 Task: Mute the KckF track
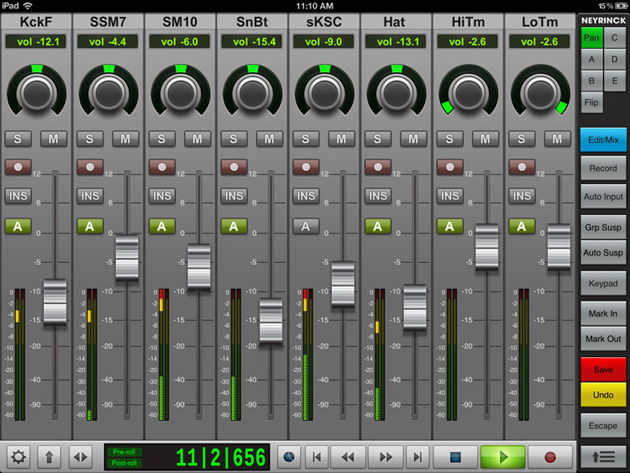(53, 139)
